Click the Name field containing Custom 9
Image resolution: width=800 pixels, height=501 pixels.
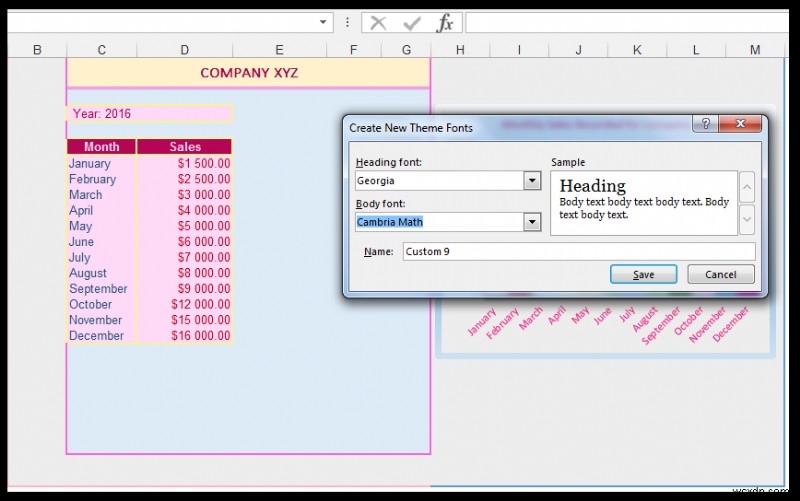coord(579,252)
